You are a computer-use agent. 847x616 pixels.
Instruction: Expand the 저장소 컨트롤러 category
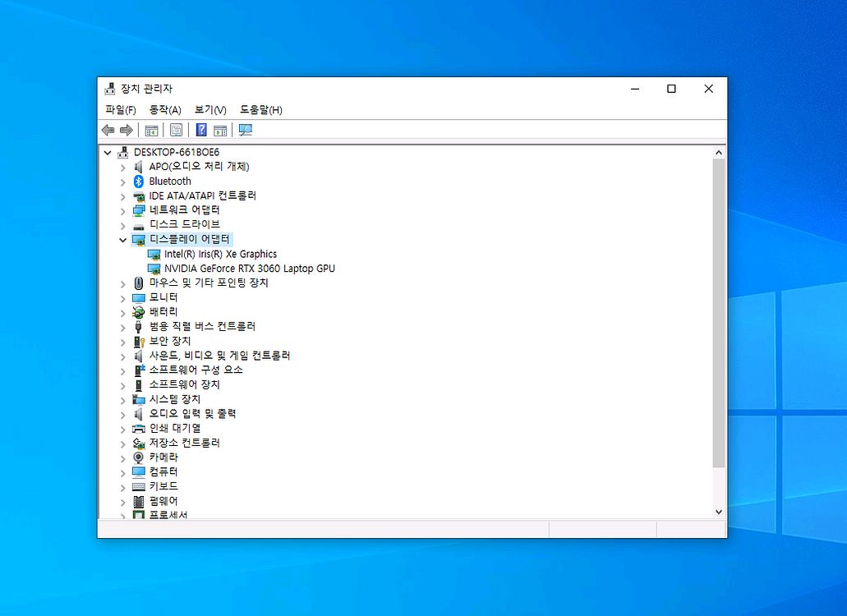point(123,444)
